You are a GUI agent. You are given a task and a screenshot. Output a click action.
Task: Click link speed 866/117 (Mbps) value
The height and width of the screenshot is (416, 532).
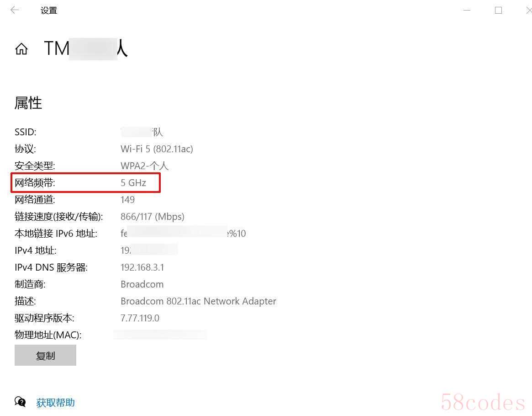pyautogui.click(x=153, y=217)
